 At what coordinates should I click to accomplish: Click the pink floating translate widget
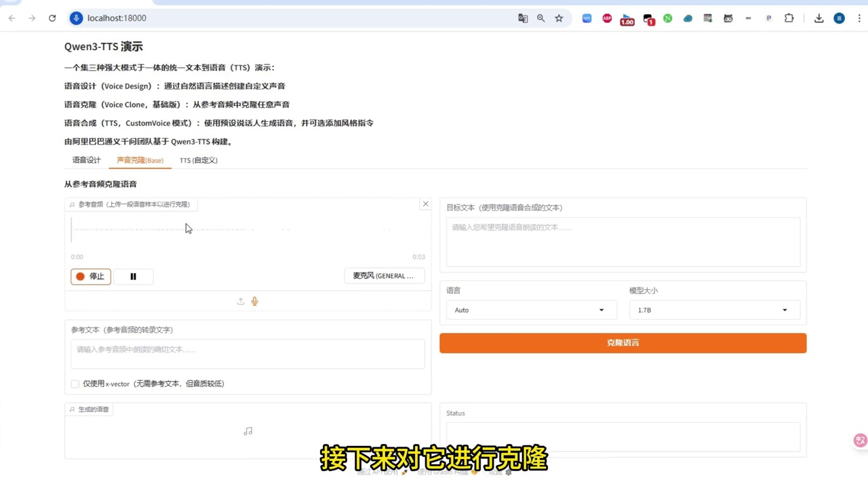[x=860, y=441]
